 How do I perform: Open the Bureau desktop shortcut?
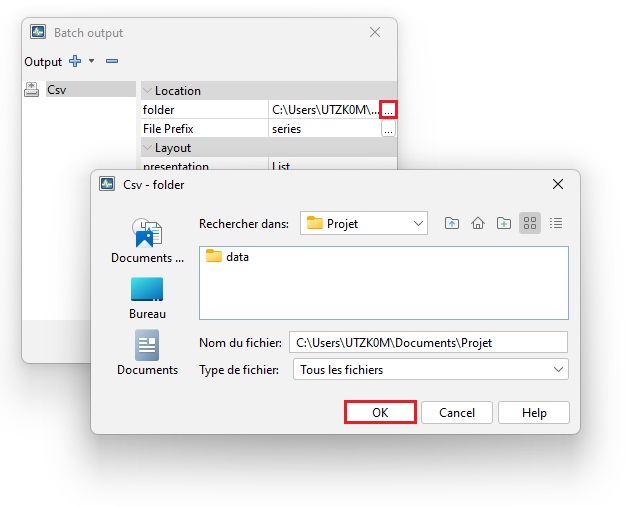(147, 297)
